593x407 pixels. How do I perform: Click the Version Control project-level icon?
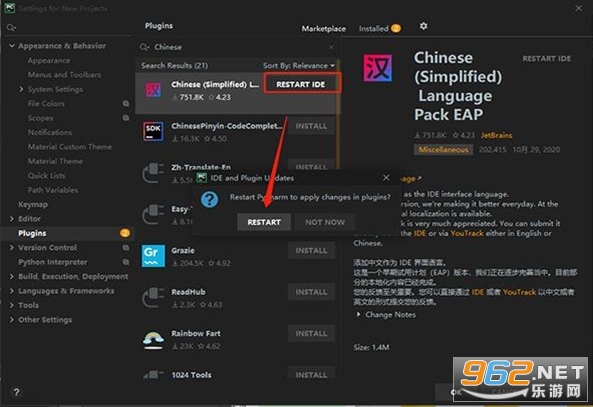click(126, 247)
